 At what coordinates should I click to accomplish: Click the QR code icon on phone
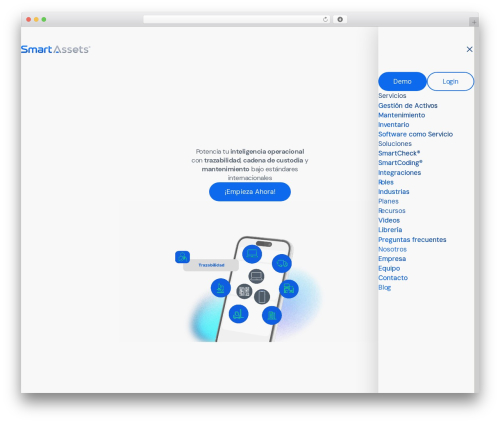244,291
